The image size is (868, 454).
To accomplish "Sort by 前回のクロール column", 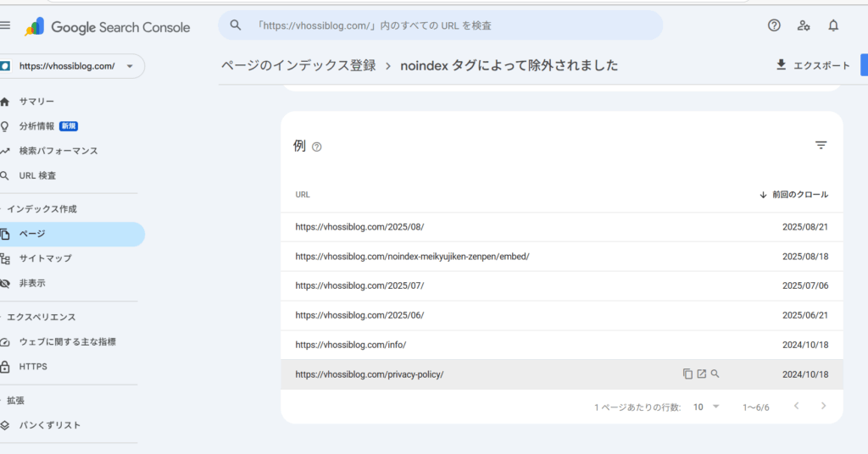I will [793, 195].
